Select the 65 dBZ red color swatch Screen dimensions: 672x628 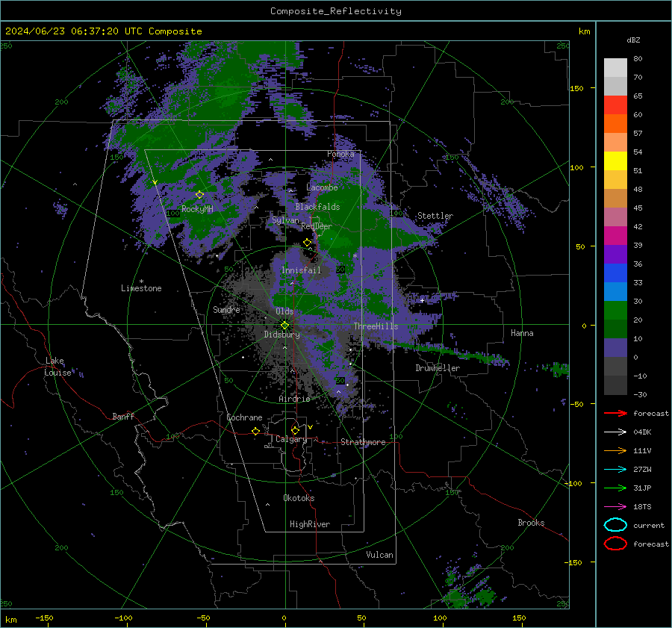click(615, 105)
